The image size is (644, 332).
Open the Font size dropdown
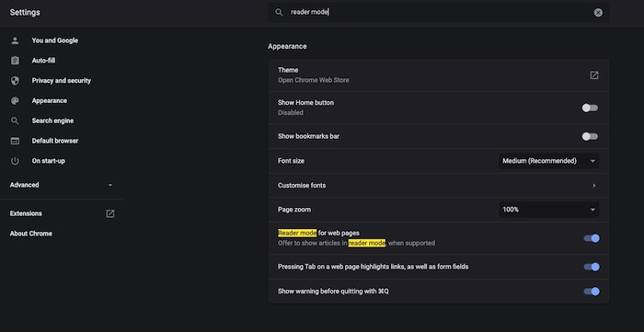pyautogui.click(x=548, y=161)
